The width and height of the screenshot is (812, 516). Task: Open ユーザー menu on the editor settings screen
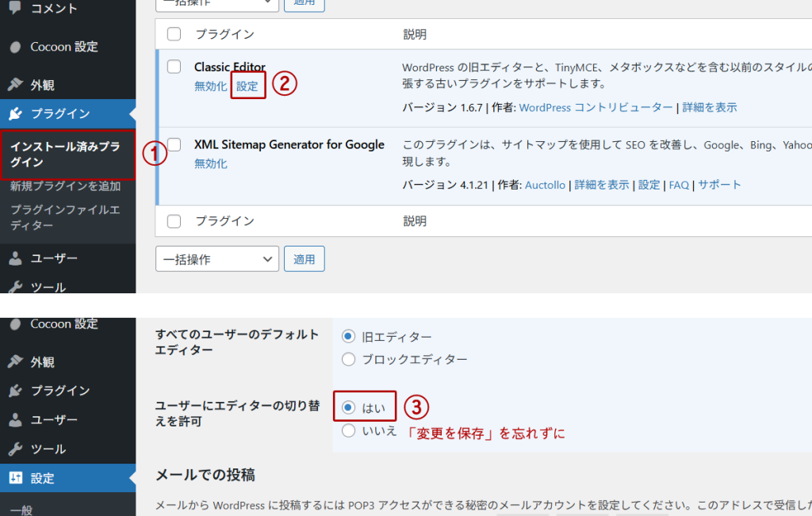54,420
